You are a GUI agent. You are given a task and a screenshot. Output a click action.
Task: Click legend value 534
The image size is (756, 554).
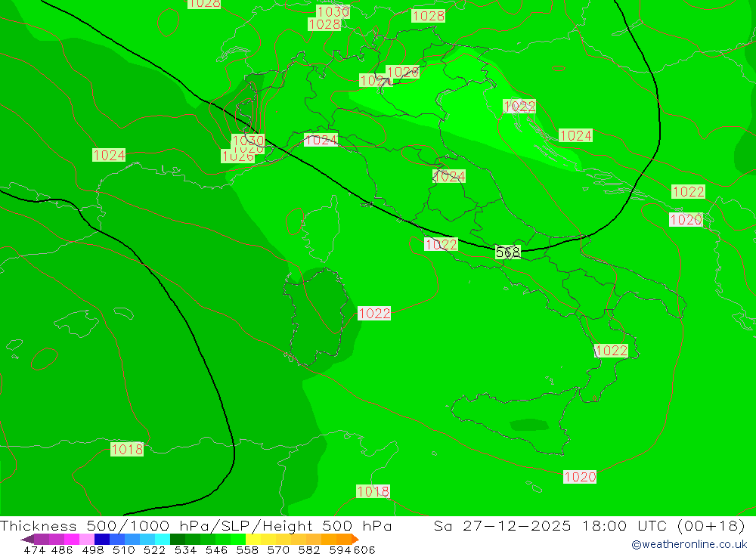click(185, 549)
